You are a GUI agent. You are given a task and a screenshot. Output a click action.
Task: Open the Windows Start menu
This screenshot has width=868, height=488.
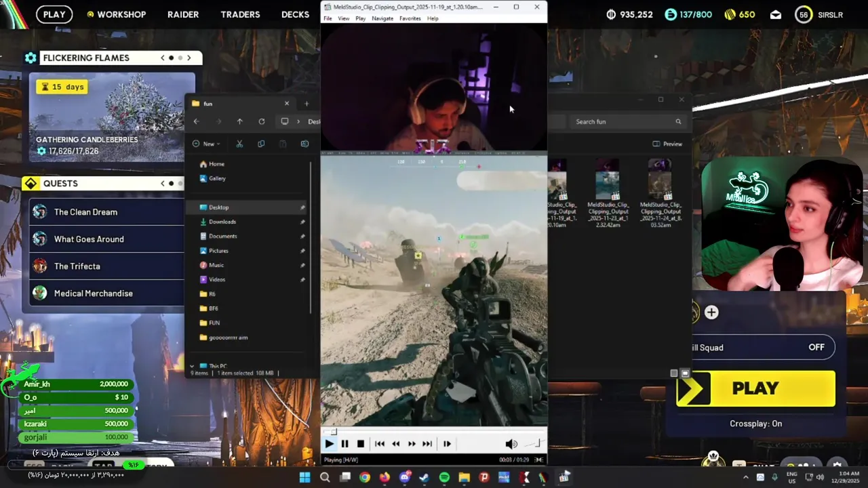[305, 478]
